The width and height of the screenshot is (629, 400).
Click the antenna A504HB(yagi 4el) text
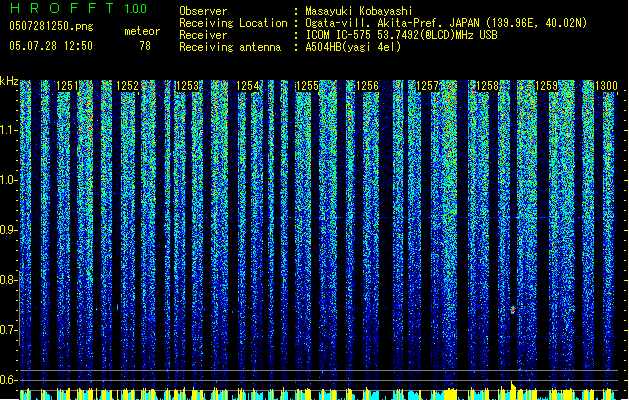click(x=353, y=47)
